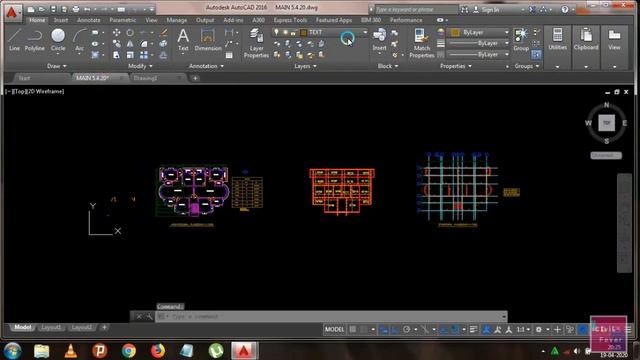Click Match Properties tool
This screenshot has width=640, height=360.
[422, 43]
